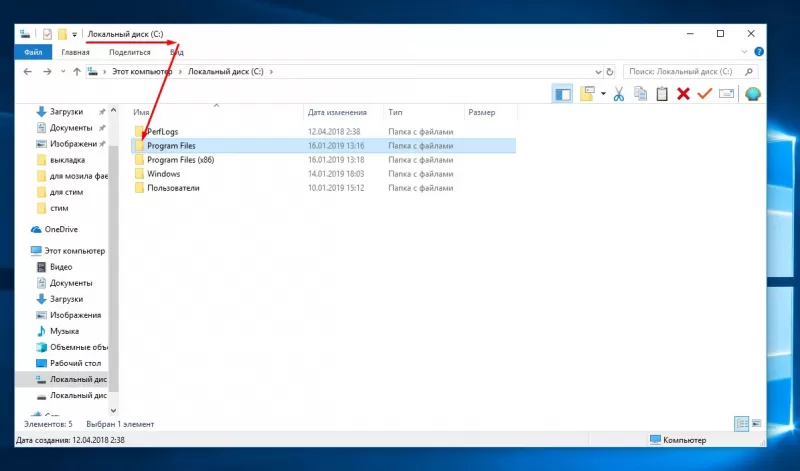The width and height of the screenshot is (800, 471).
Task: Open the address bar history dropdown
Action: (598, 72)
